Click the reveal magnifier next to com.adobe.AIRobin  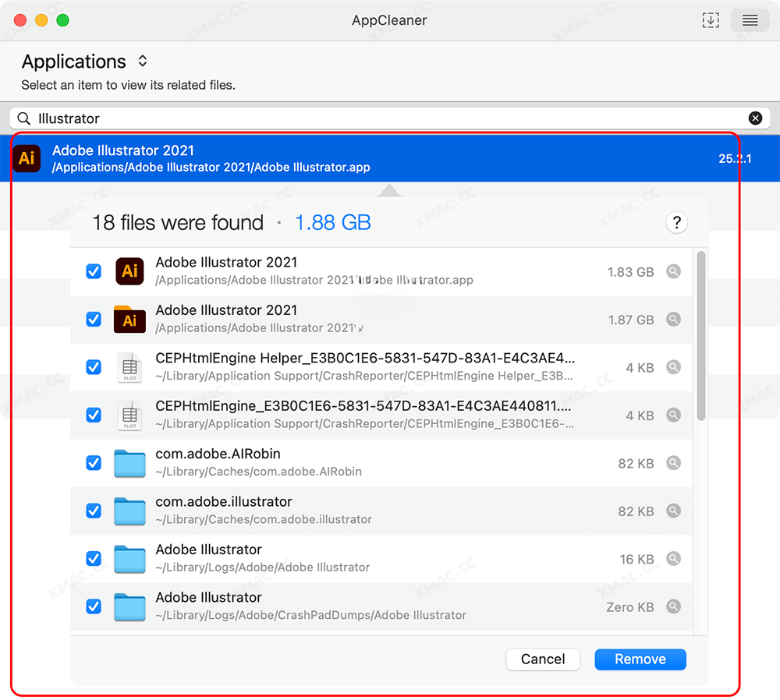coord(673,463)
